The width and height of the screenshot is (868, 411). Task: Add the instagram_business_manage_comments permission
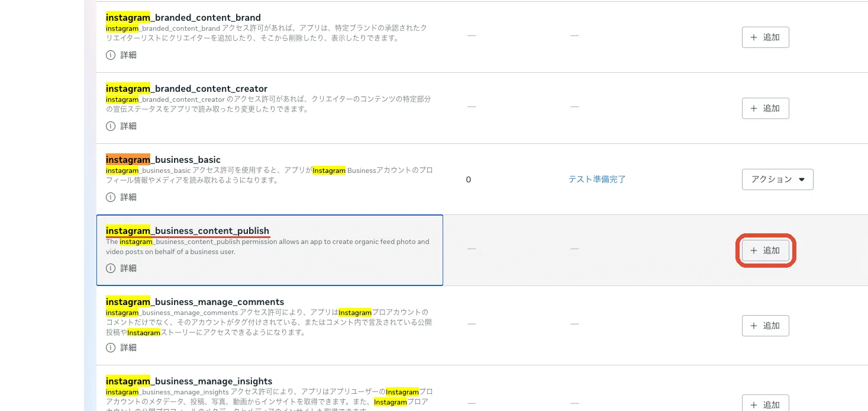click(x=765, y=326)
